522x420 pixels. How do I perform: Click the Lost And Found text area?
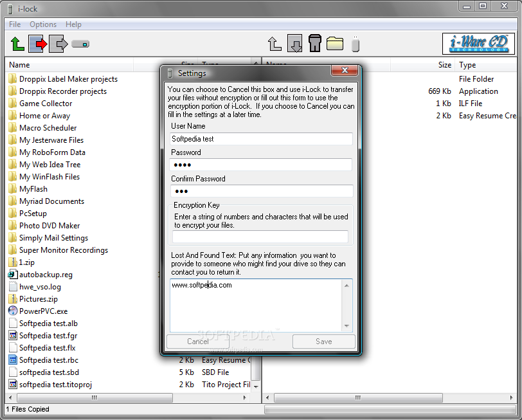[256, 306]
